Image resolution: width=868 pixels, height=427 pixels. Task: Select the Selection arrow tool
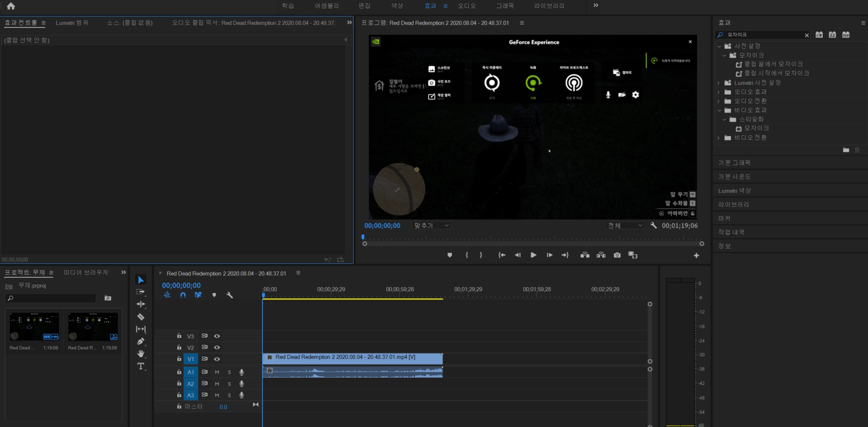pyautogui.click(x=141, y=280)
